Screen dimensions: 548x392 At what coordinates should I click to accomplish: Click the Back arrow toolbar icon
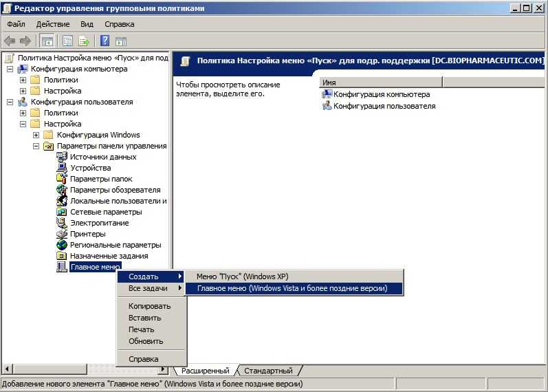tap(10, 41)
